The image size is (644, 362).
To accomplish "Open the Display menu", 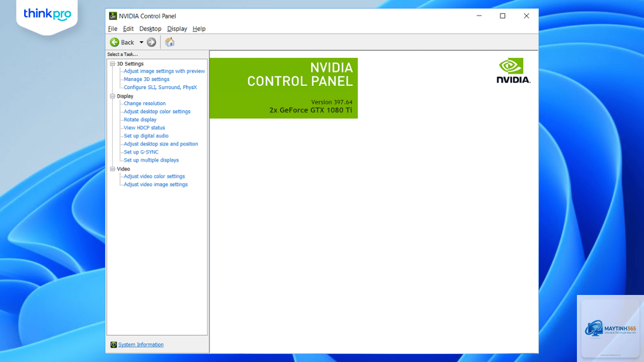I will click(177, 29).
